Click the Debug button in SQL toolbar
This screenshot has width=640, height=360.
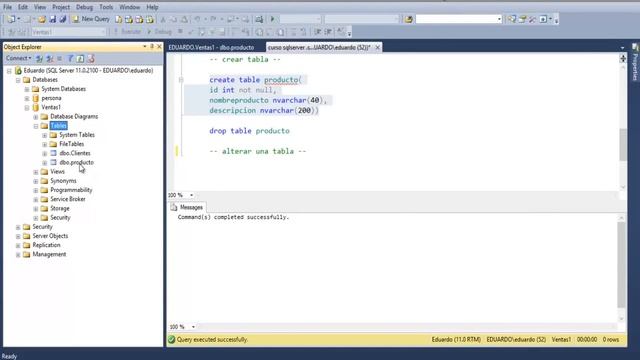pyautogui.click(x=159, y=31)
